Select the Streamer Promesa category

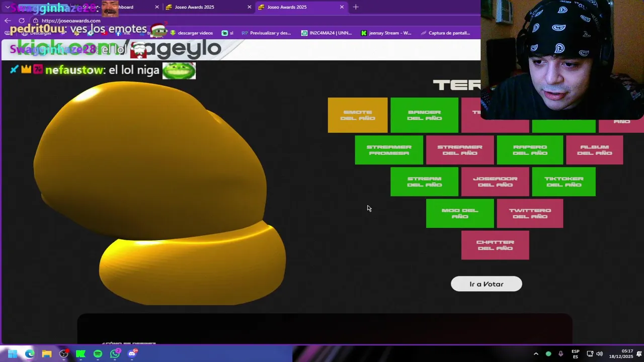(x=389, y=150)
